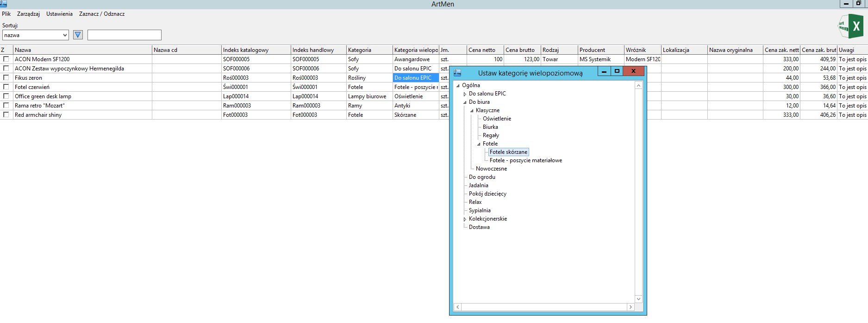Open the Zaznacz / Odznacz menu
Viewport: 868px width, 323px height.
pyautogui.click(x=102, y=14)
